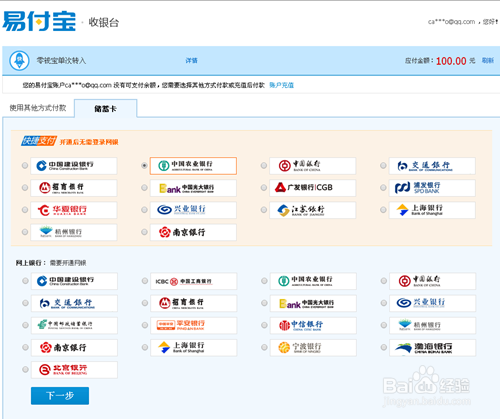Tick radio for 南京银行 under 网上银行
Viewport: 500px width, 419px height.
25,347
